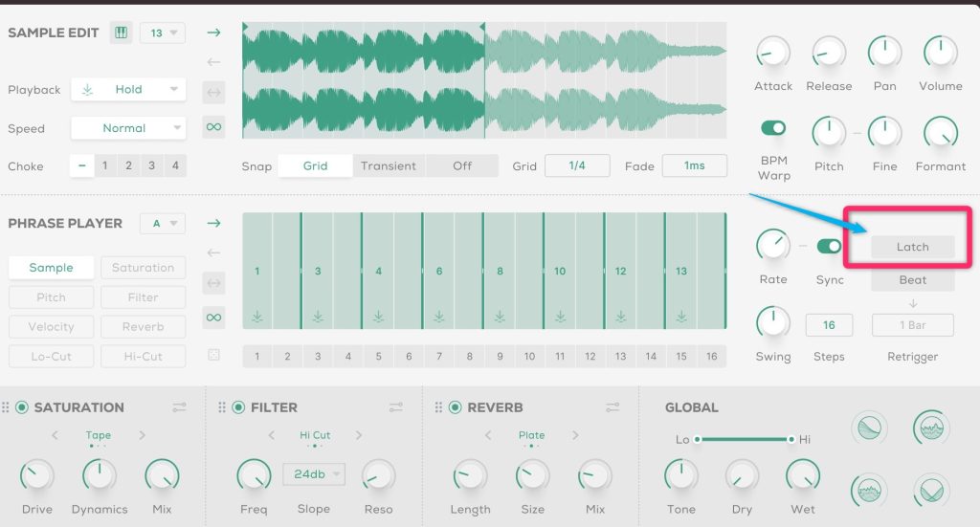Open the Playback Hold dropdown
The width and height of the screenshot is (980, 527).
[x=128, y=89]
